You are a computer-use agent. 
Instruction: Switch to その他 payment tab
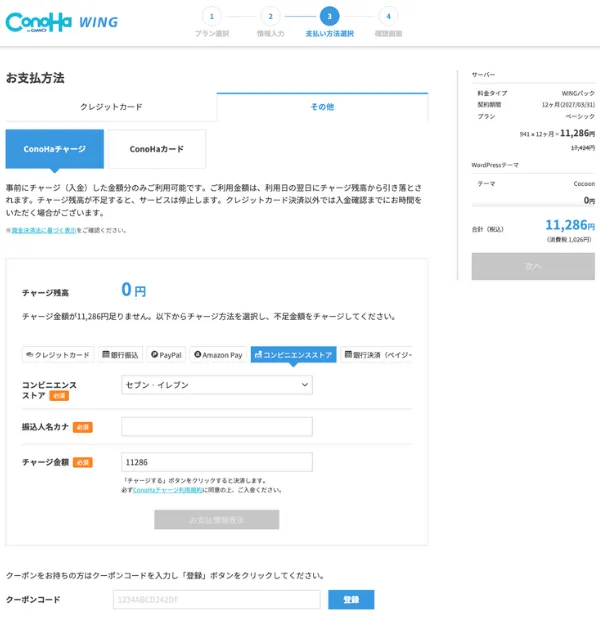pos(322,107)
